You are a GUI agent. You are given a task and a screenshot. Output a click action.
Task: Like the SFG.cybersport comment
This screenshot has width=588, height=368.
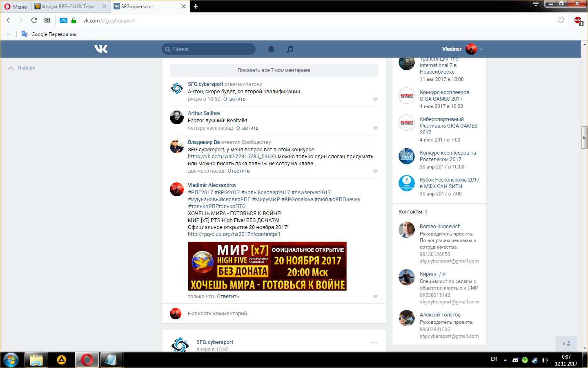pyautogui.click(x=375, y=99)
